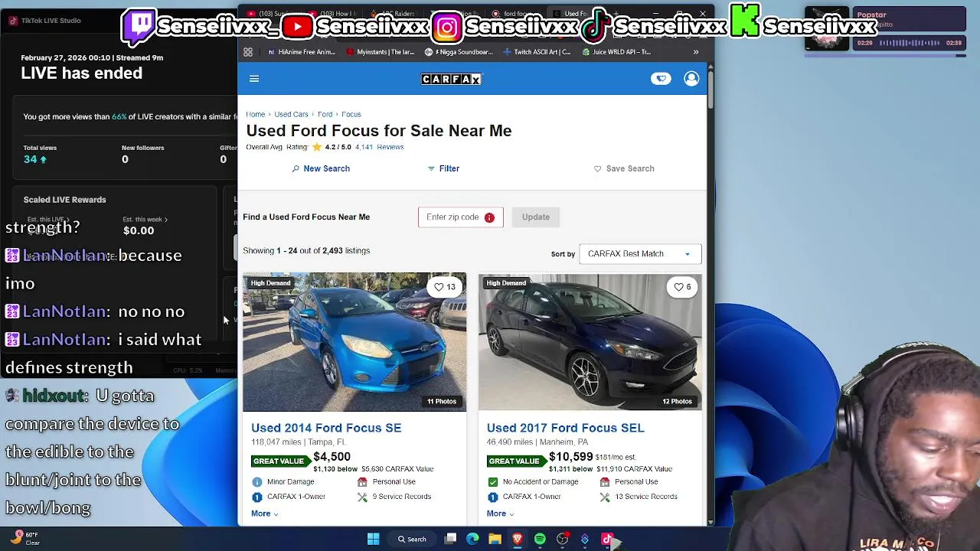Viewport: 980px width, 551px height.
Task: Expand Est. this week rewards chevron
Action: 165,220
